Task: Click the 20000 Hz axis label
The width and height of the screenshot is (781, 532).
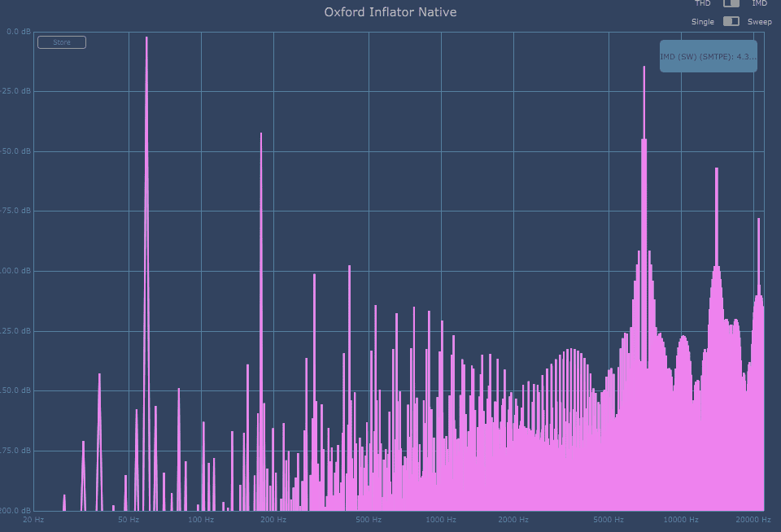Action: 753,520
